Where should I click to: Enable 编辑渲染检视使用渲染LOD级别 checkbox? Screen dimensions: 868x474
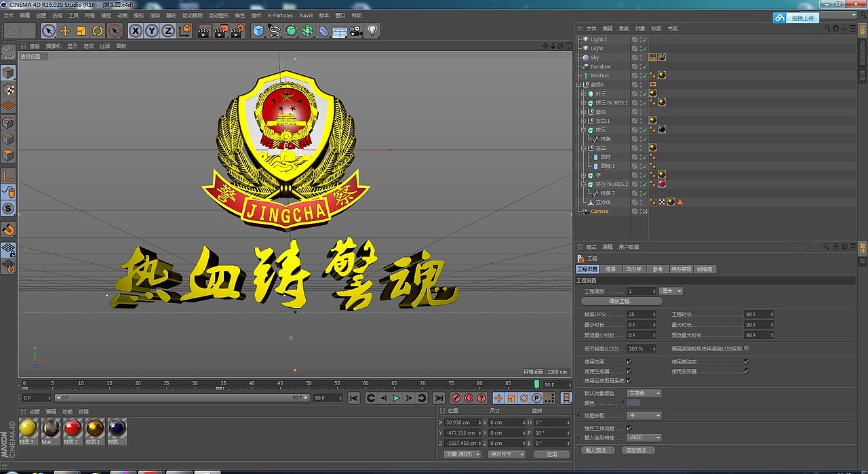(747, 349)
